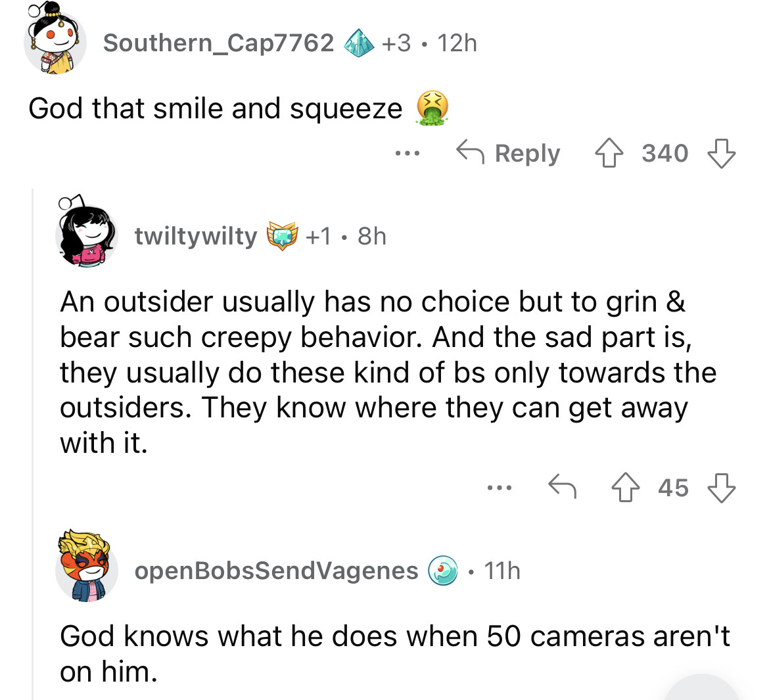Open three-dot menu on twiltywilty's comment
The height and width of the screenshot is (700, 769).
pos(499,488)
